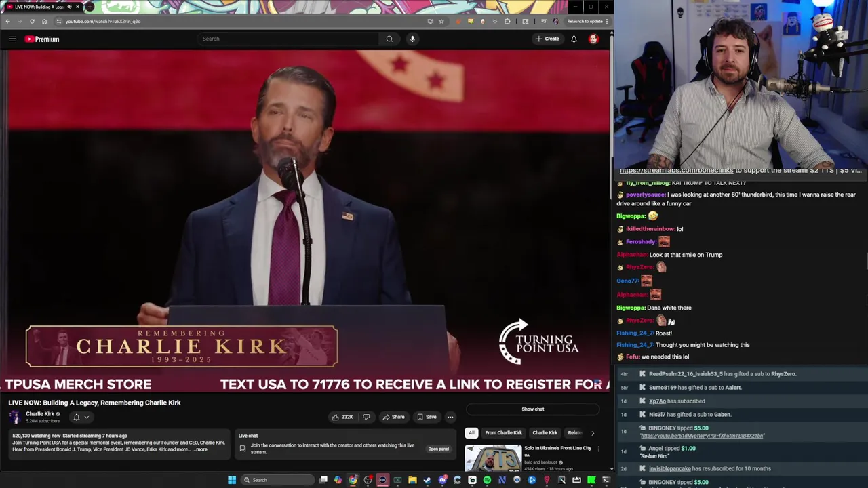Click the stream title 'LIVE NOW: Building A Legacy'
The height and width of the screenshot is (488, 868).
(x=94, y=403)
